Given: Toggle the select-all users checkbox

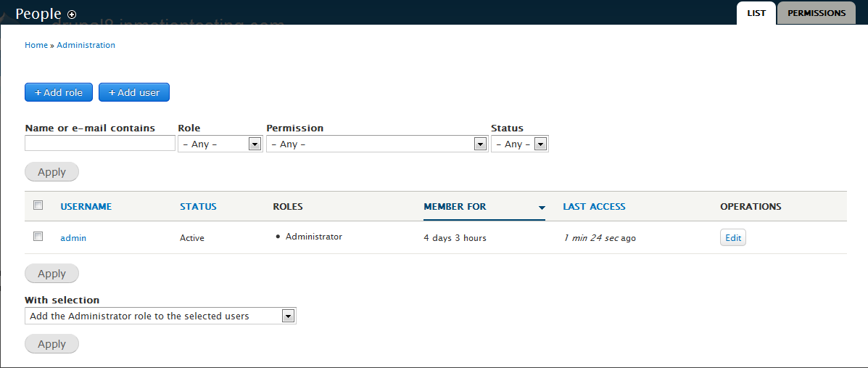Looking at the screenshot, I should 38,205.
